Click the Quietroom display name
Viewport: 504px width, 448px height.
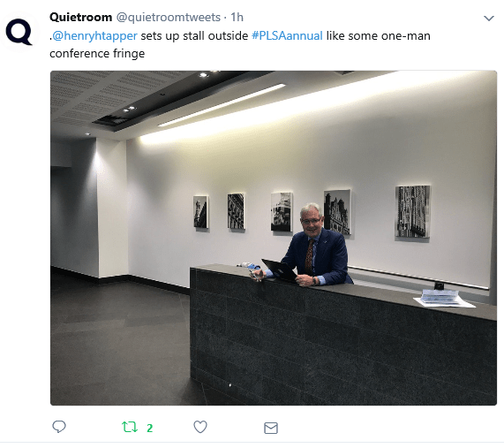coord(80,17)
